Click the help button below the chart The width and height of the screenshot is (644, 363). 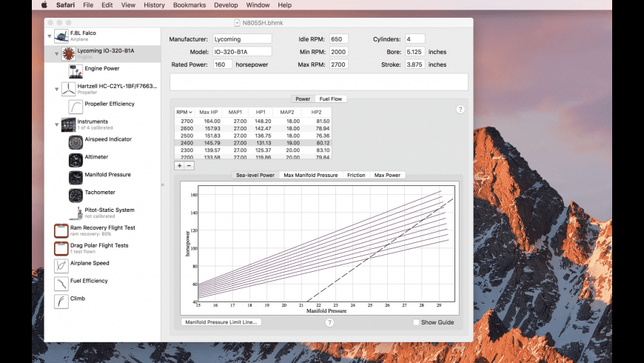pyautogui.click(x=329, y=323)
